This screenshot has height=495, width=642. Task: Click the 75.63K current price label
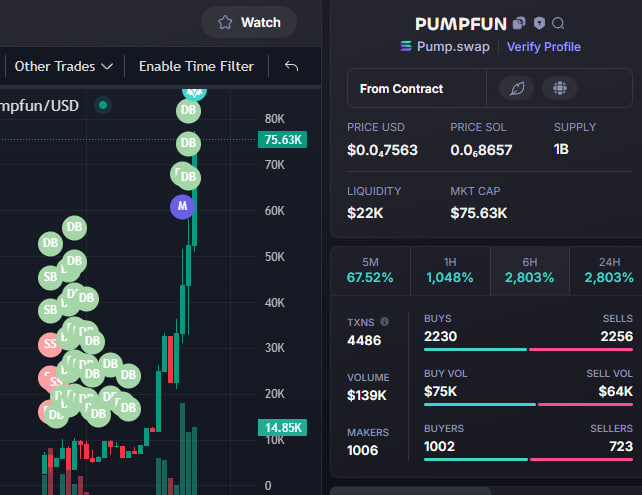[x=283, y=140]
